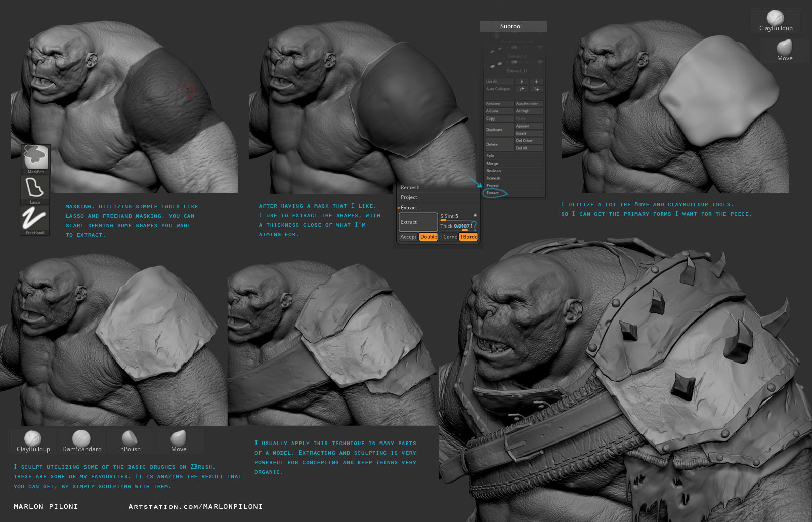Click the Marlon Piloni author name

46,506
